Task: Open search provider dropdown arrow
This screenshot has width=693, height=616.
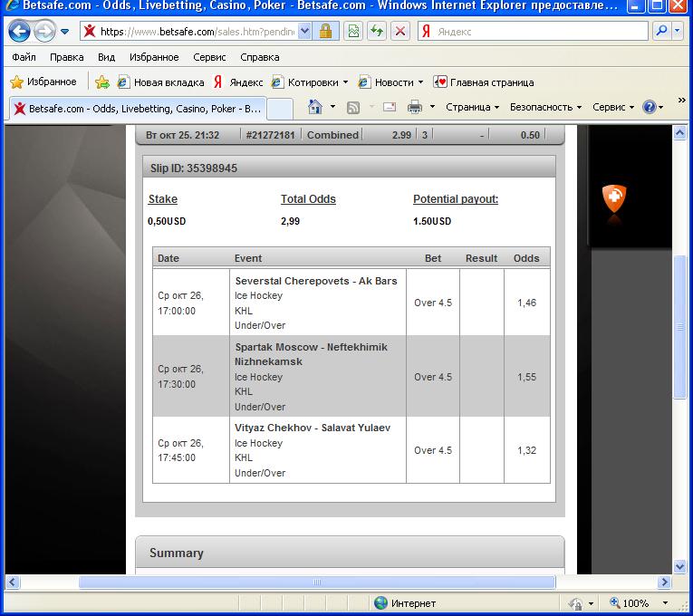Action: [x=677, y=31]
